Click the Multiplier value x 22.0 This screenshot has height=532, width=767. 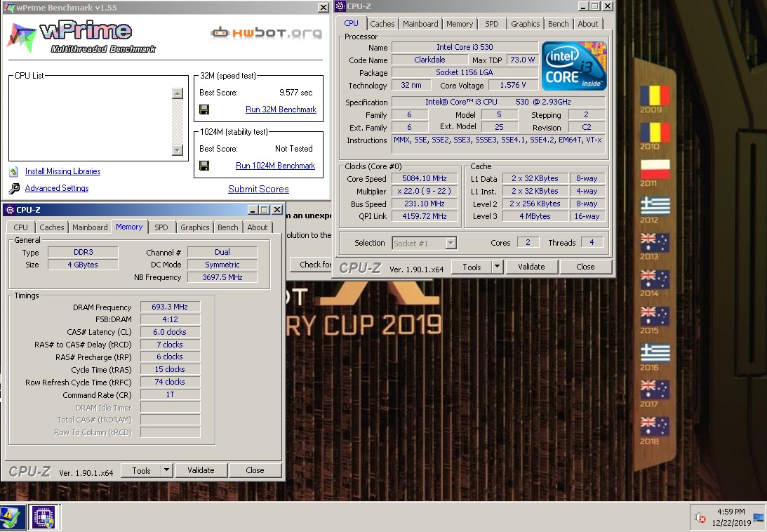424,192
